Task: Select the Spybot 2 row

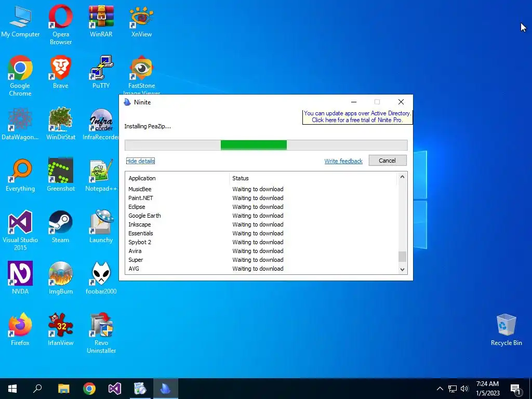Action: coord(262,242)
